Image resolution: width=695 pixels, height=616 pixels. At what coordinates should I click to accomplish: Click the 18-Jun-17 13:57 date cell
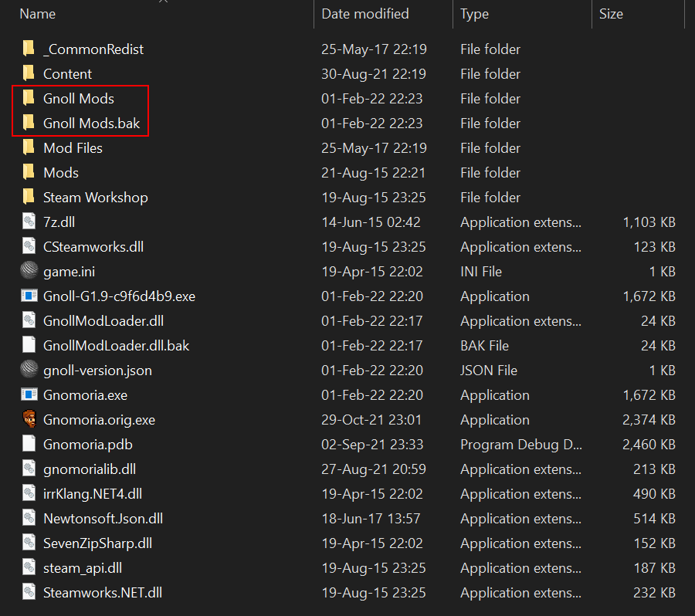[x=371, y=519]
